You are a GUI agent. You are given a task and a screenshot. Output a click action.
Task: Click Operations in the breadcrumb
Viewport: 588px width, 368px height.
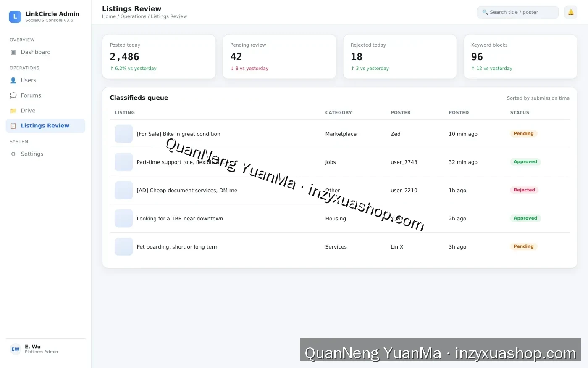point(133,16)
